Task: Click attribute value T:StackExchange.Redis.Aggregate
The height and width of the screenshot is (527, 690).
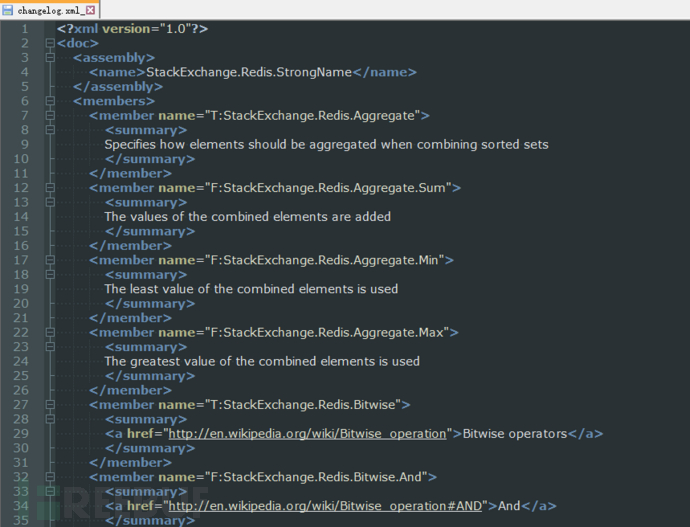Action: pyautogui.click(x=313, y=116)
